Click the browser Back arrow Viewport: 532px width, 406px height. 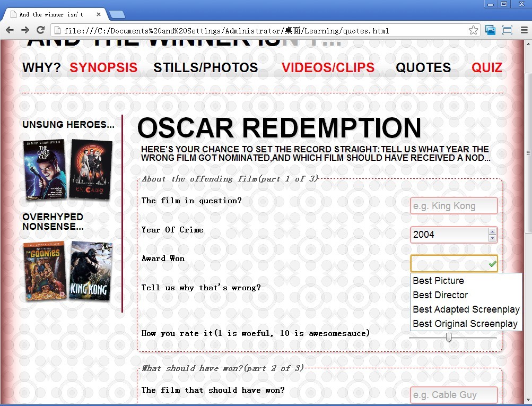(x=10, y=30)
